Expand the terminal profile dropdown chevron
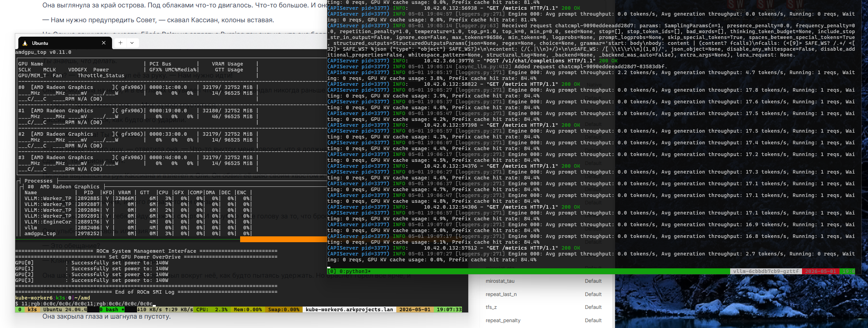This screenshot has width=868, height=328. click(x=132, y=43)
